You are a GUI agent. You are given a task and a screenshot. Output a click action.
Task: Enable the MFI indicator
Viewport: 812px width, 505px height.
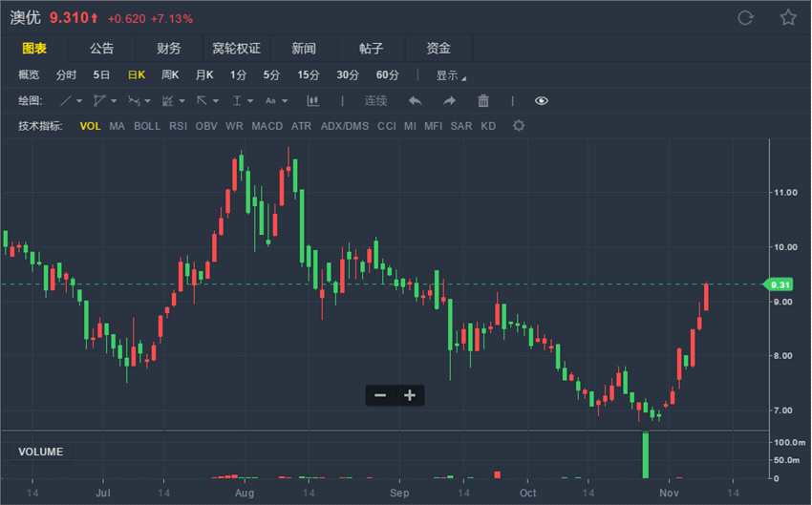click(x=433, y=126)
